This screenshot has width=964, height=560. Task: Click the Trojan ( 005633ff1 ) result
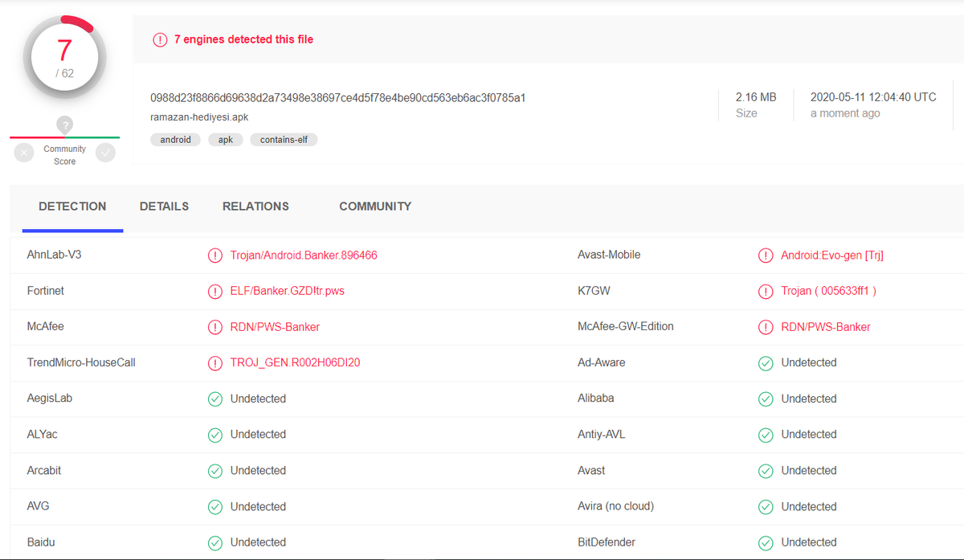pos(828,291)
